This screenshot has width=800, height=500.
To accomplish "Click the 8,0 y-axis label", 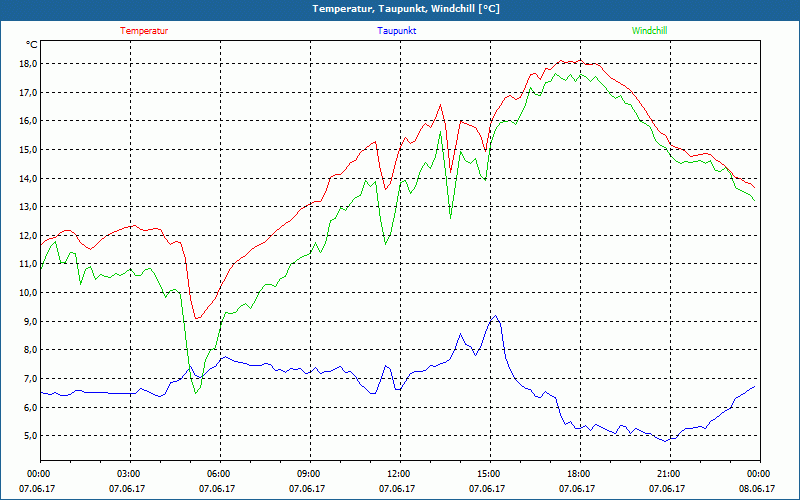I will point(30,350).
